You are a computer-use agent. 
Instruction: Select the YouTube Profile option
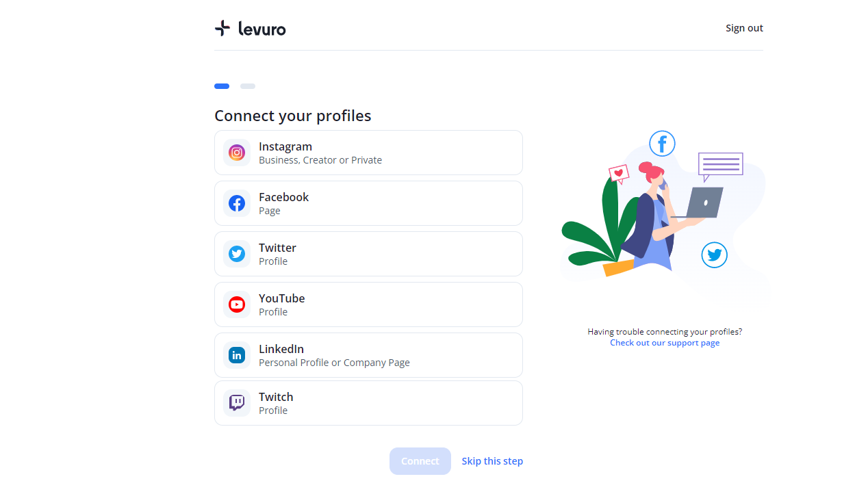[368, 304]
